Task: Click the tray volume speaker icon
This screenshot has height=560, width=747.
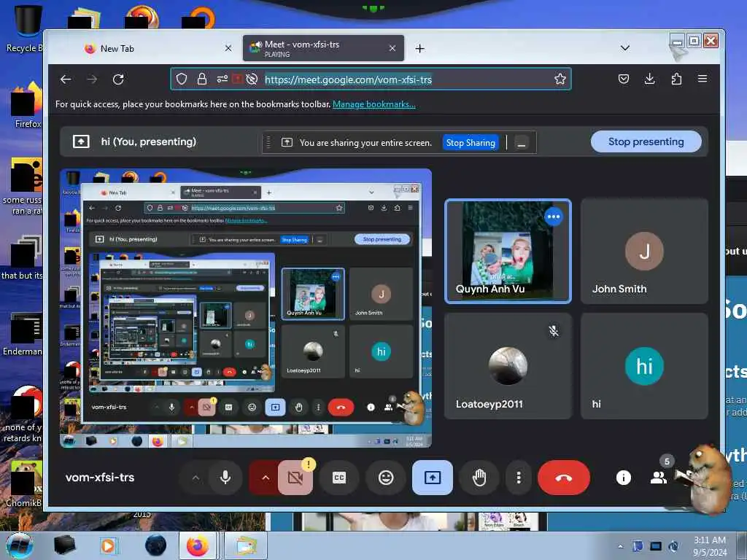Action: click(x=673, y=546)
